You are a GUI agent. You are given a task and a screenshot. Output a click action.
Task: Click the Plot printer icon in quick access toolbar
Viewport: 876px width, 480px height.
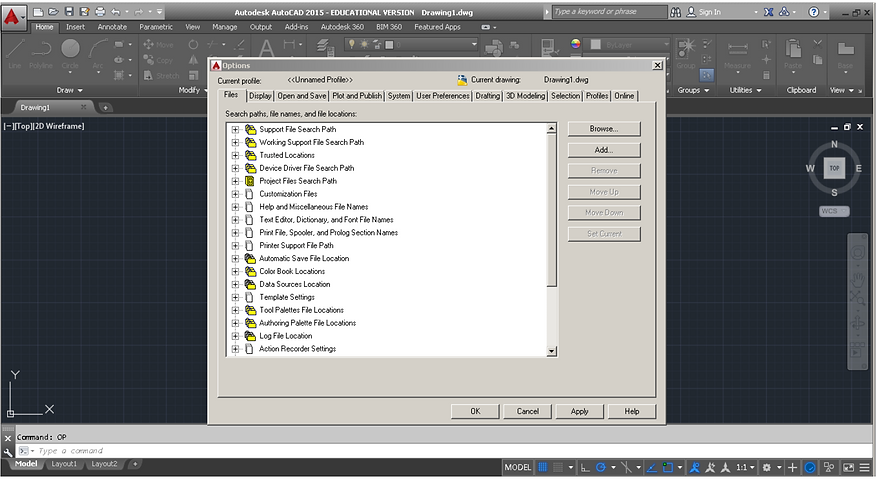coord(100,12)
